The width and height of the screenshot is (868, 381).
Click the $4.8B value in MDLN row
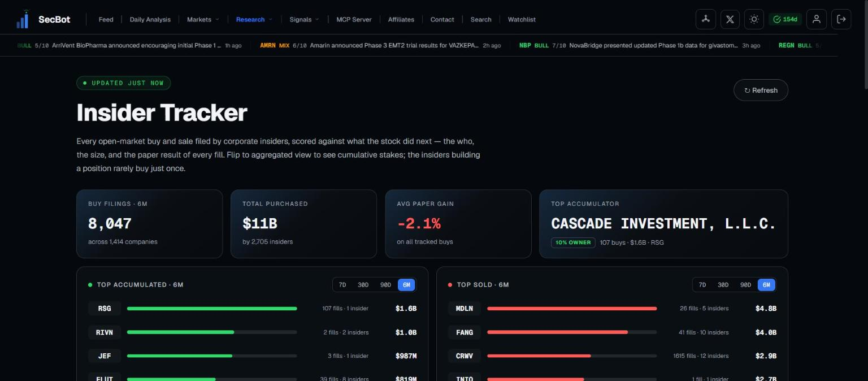click(x=766, y=309)
